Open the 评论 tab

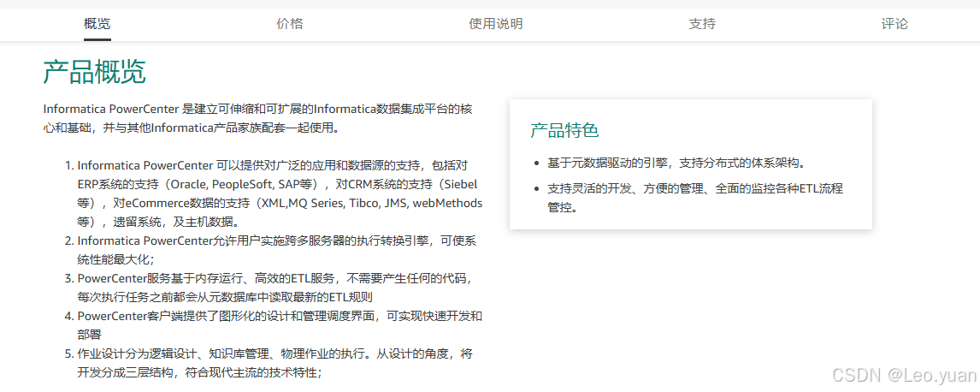[894, 24]
